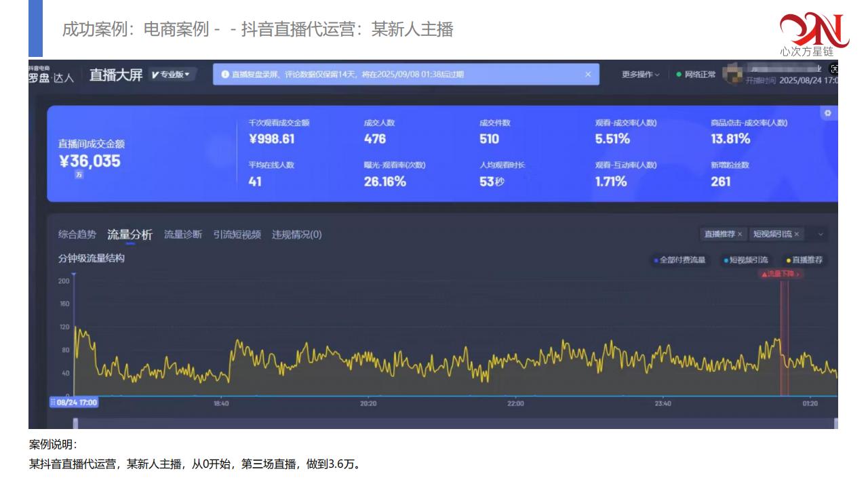This screenshot has width=868, height=488.
Task: Toggle 短视频引流 legend series
Action: tap(745, 260)
